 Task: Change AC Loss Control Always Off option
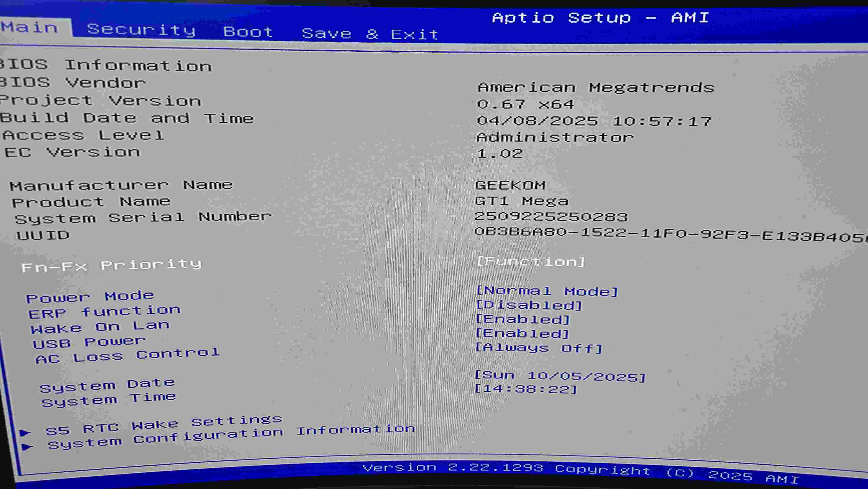[x=538, y=348]
